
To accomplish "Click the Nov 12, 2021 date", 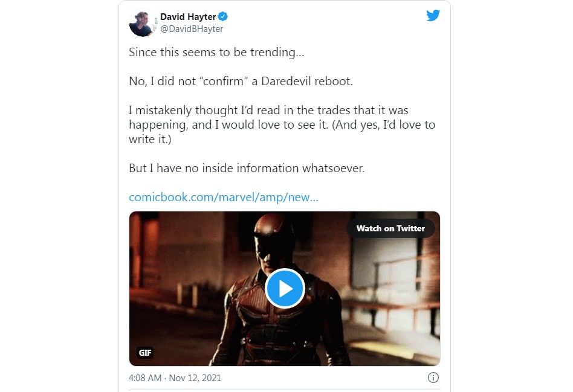I will 195,378.
